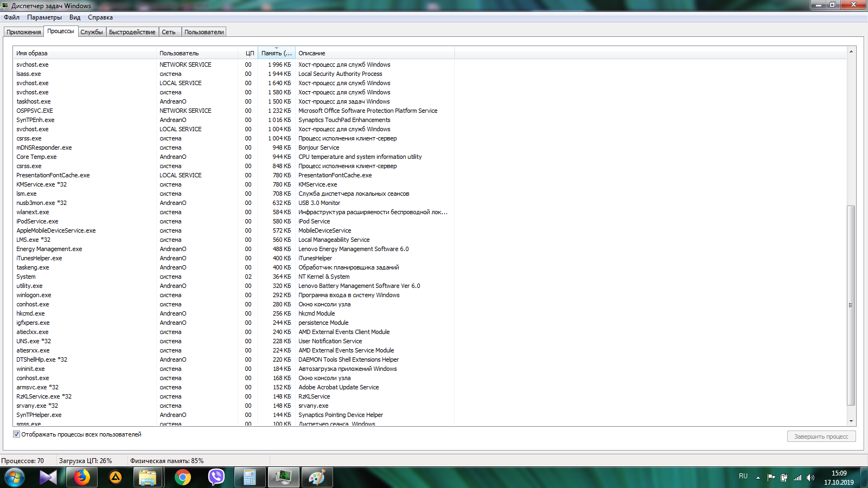Viewport: 868px width, 488px height.
Task: Open the Windows Start menu orb
Action: (x=14, y=478)
